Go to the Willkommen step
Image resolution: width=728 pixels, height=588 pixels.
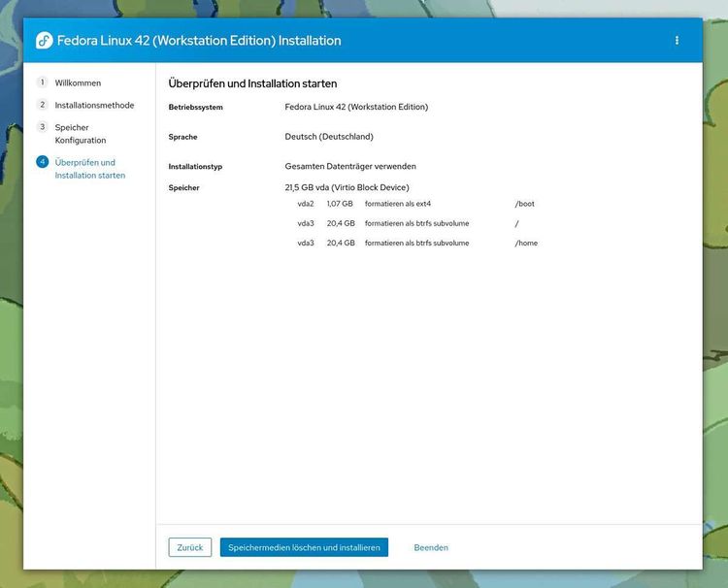click(78, 83)
